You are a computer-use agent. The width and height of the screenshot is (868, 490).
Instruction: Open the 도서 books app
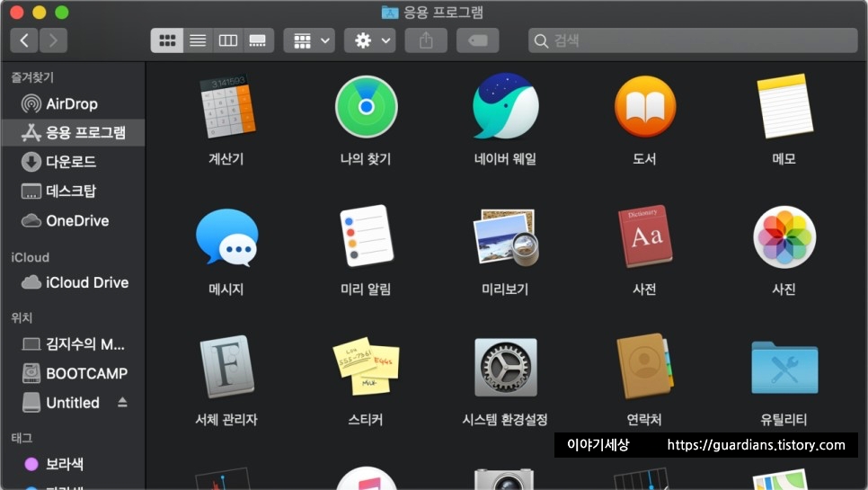[645, 106]
